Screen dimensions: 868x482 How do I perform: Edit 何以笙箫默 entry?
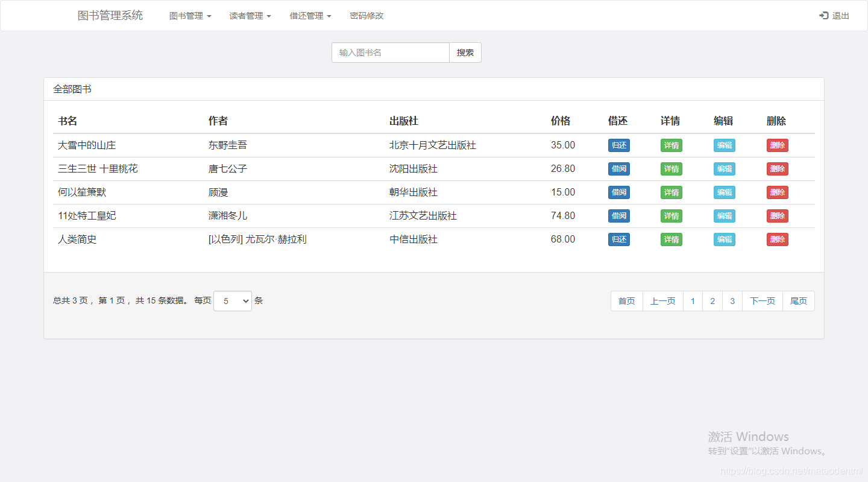tap(725, 192)
